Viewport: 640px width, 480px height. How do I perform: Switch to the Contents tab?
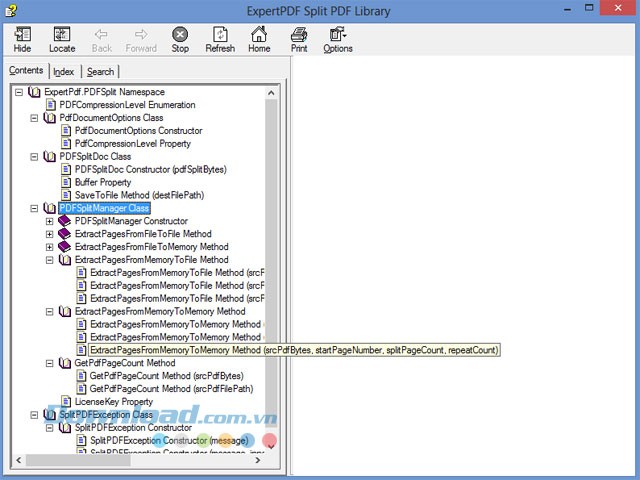click(26, 71)
